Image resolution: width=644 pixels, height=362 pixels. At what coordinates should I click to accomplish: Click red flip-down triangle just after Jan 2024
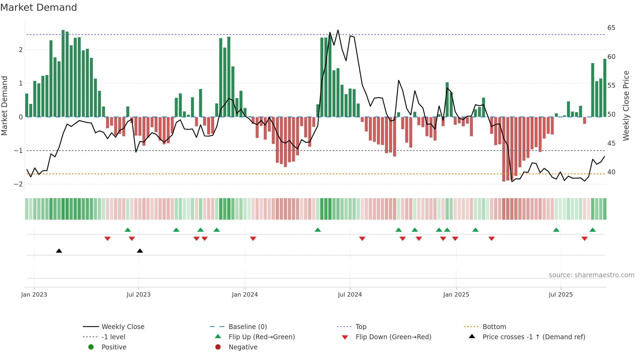point(253,239)
